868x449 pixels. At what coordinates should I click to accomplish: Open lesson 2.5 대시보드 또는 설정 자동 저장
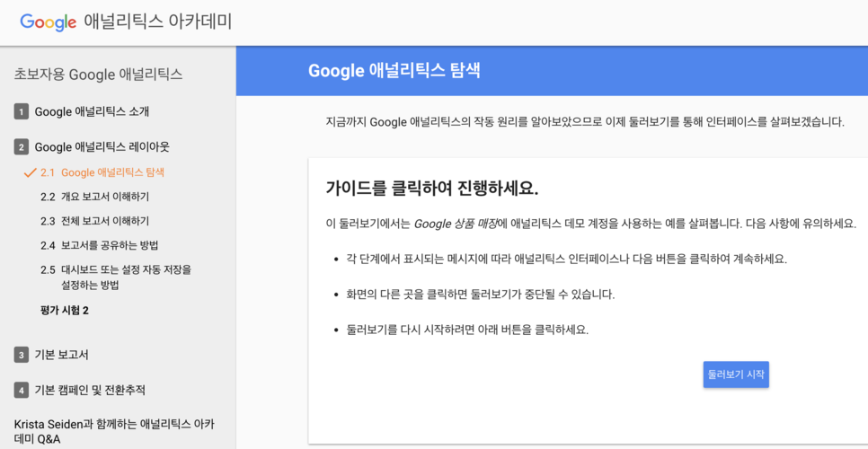tap(116, 277)
